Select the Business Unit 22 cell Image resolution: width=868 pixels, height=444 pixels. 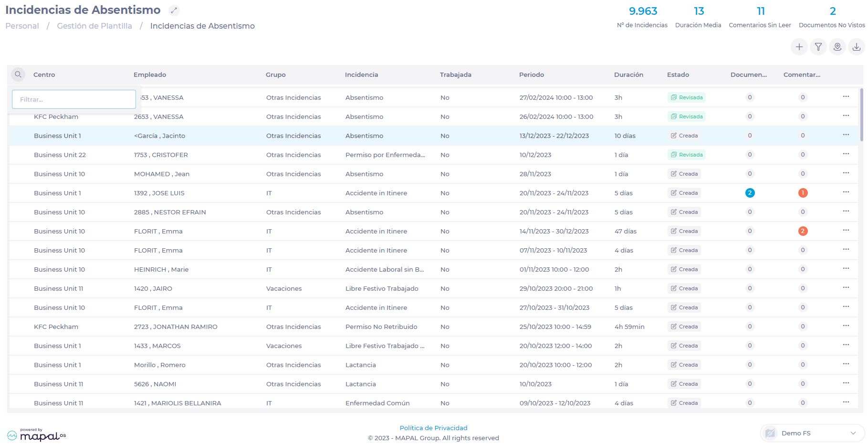pyautogui.click(x=60, y=155)
